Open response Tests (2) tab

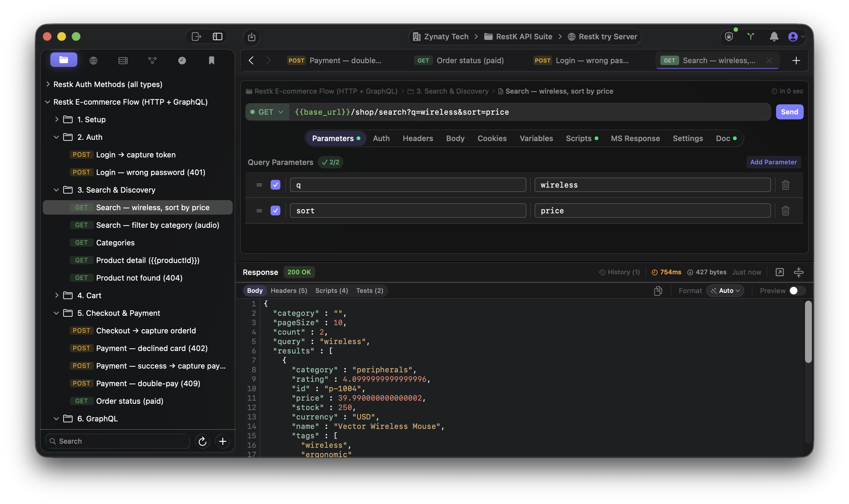(x=369, y=291)
